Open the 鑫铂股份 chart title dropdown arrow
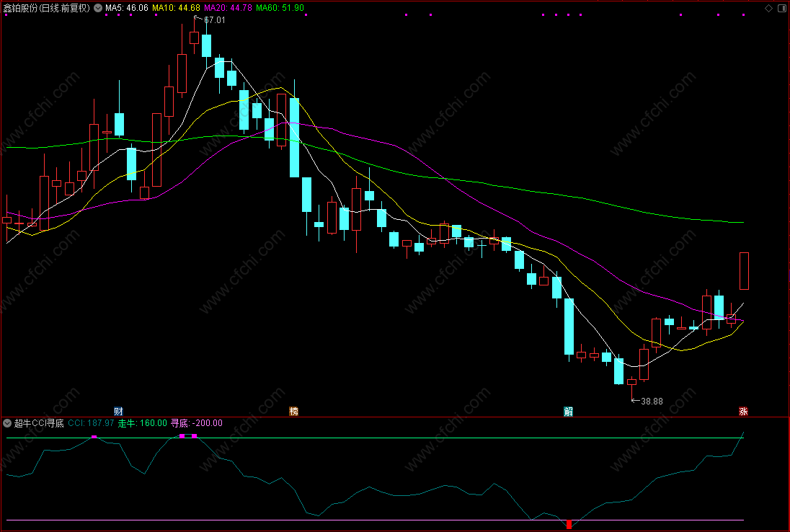 98,8
